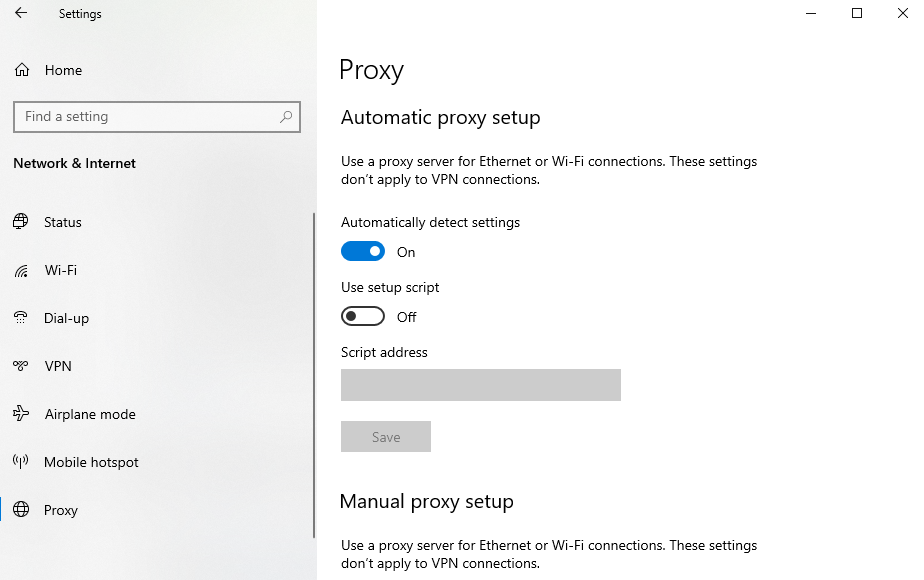The height and width of the screenshot is (580, 924).
Task: Click the Script address input field
Action: pyautogui.click(x=481, y=385)
